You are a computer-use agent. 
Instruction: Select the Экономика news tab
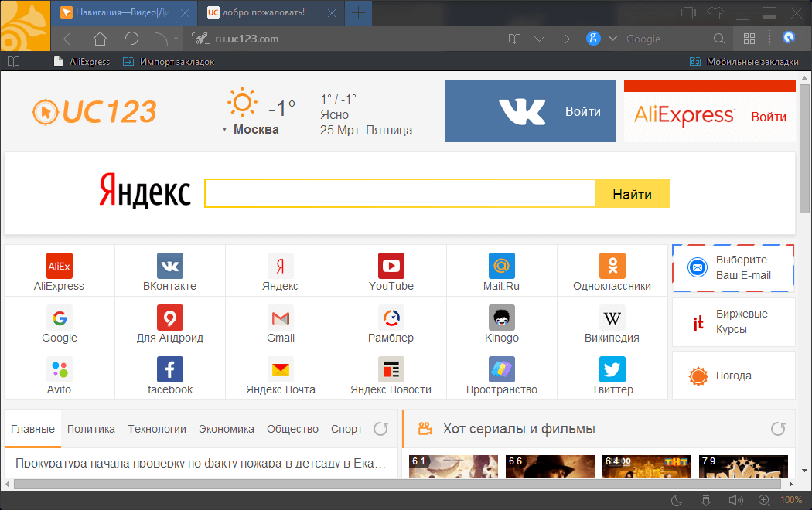(227, 429)
